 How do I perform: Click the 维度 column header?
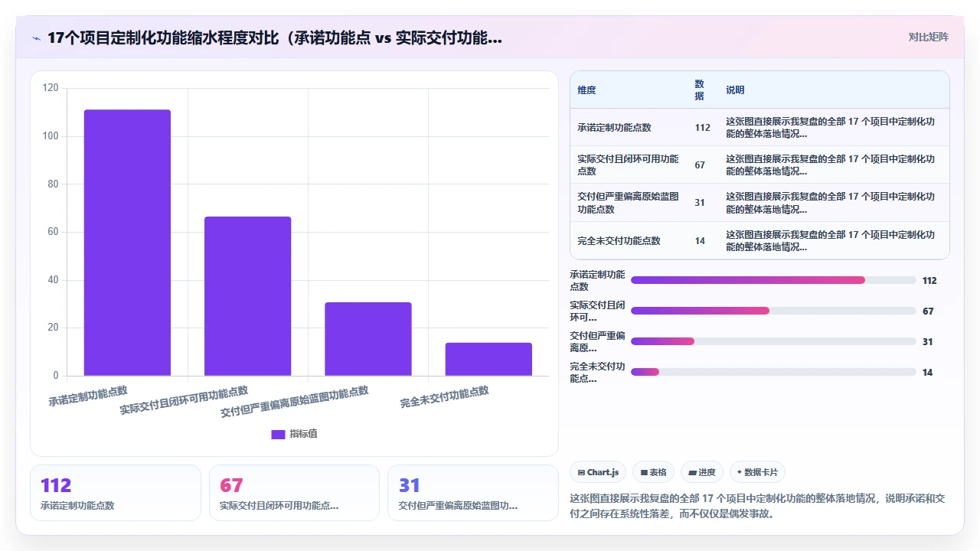pos(586,90)
